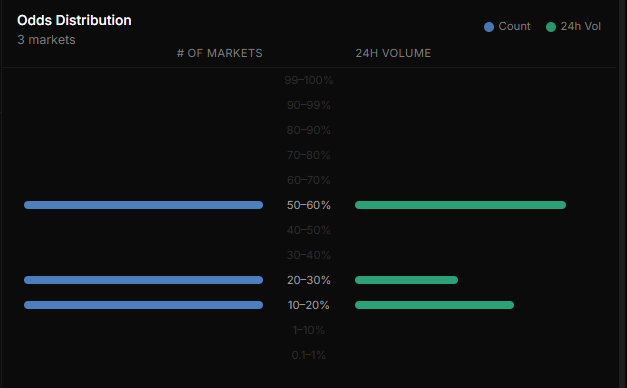This screenshot has width=627, height=388.
Task: Click the dimmed 40–50% range label
Action: pos(309,230)
